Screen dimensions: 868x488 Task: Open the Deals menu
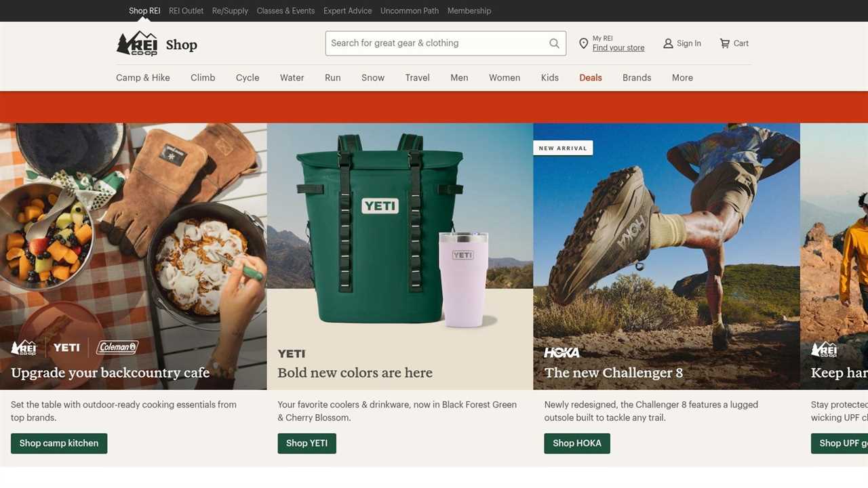tap(591, 78)
